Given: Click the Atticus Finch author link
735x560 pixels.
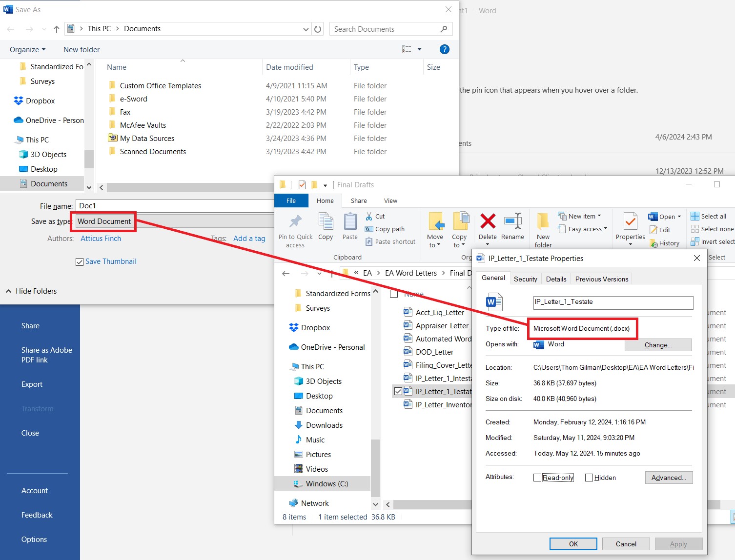Looking at the screenshot, I should pyautogui.click(x=101, y=239).
